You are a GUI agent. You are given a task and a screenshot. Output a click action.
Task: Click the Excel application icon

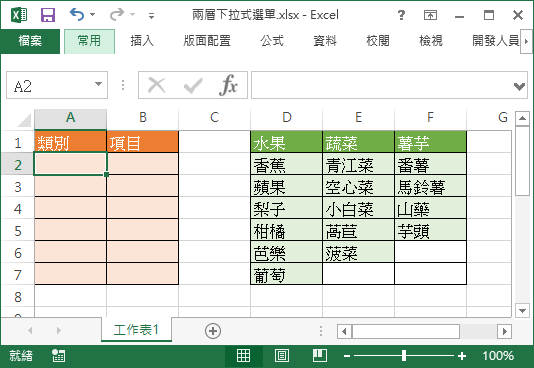point(19,15)
